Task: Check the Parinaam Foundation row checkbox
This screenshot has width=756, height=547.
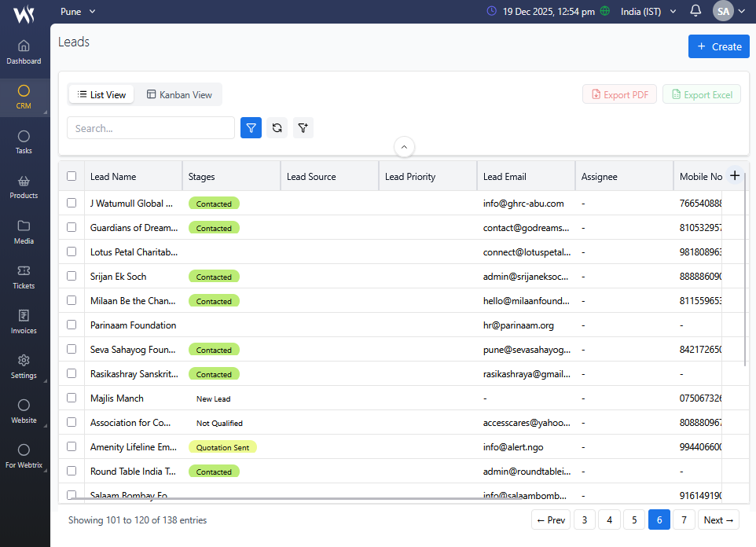Action: (x=72, y=325)
